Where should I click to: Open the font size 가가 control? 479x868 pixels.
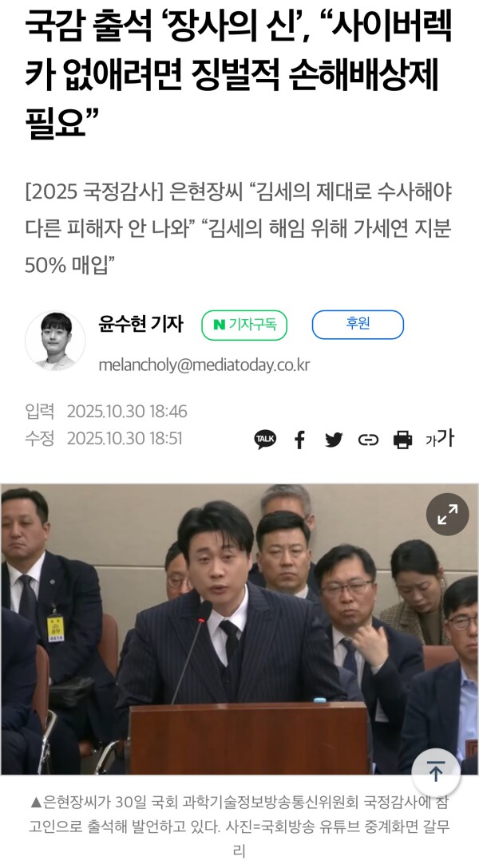(x=440, y=439)
